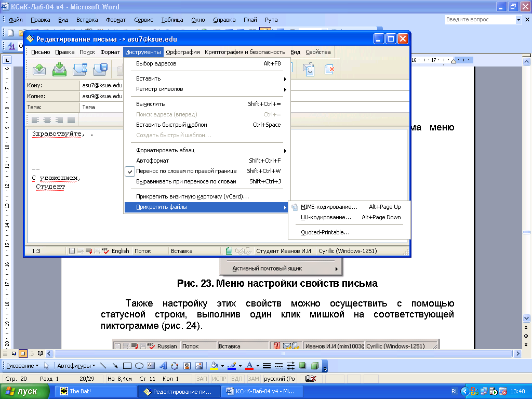
Task: Switch to Print Layout view in Word
Action: click(23, 353)
